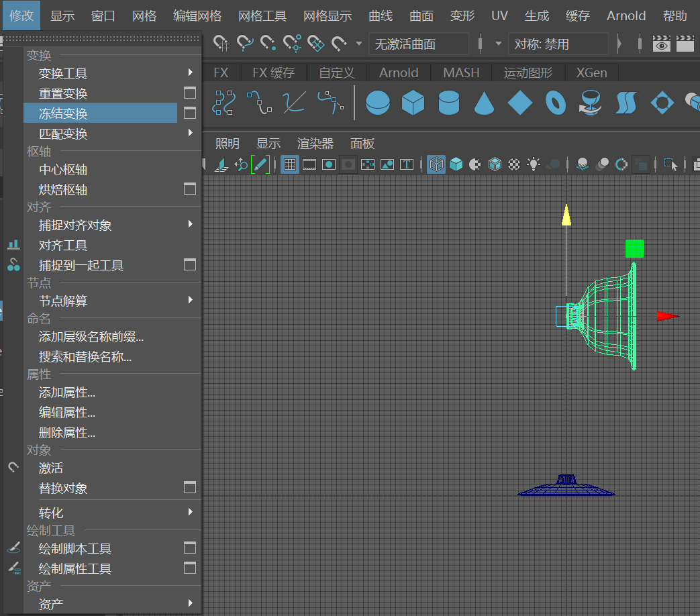Click the 2D pan/zoom magnifier icon

(241, 164)
